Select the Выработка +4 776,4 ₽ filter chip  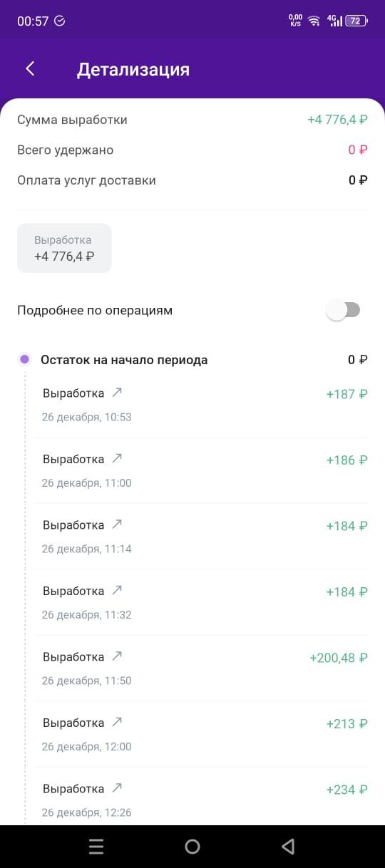(x=64, y=248)
